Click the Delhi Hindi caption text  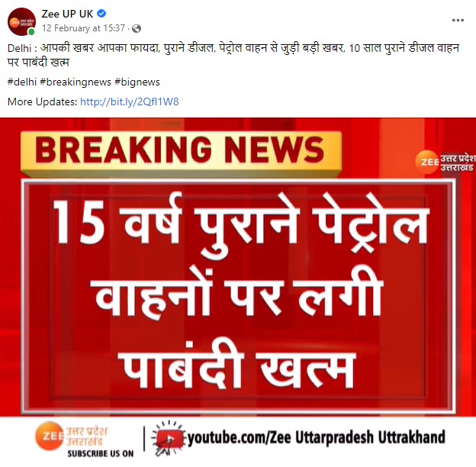(x=233, y=55)
